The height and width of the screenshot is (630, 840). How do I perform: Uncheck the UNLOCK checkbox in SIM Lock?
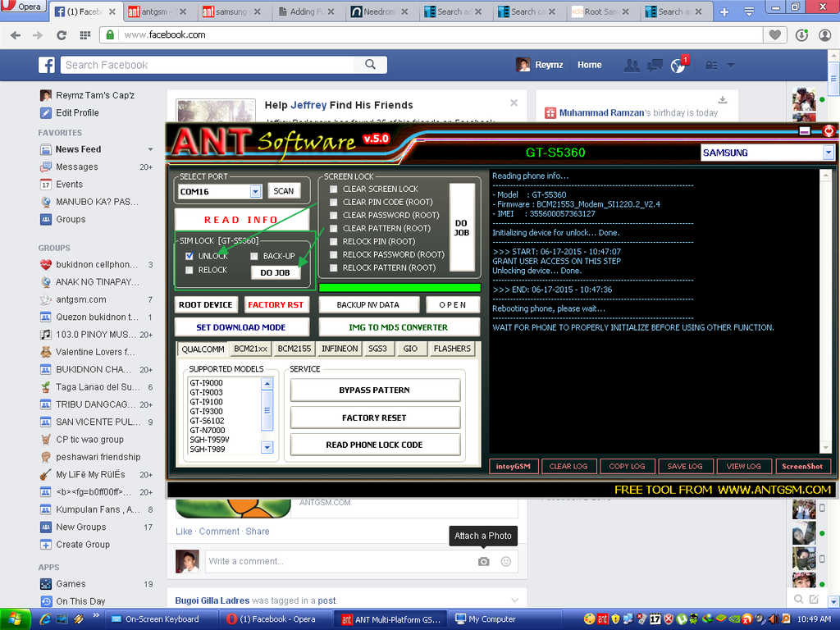(x=189, y=256)
